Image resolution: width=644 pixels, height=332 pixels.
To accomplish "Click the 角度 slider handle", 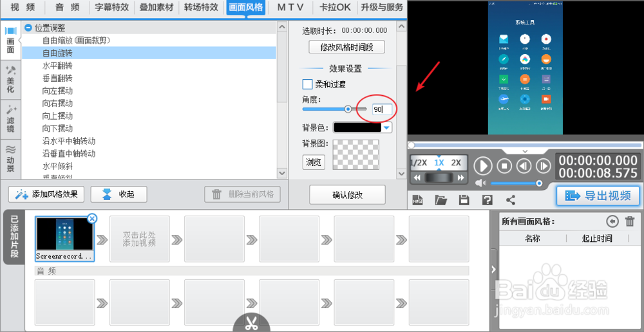I will click(x=348, y=109).
